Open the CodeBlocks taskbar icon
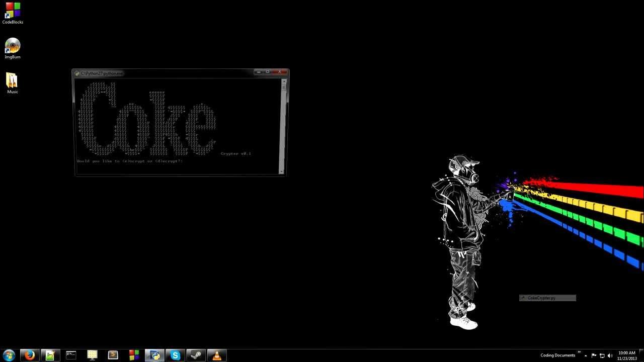This screenshot has width=644, height=362. (134, 355)
